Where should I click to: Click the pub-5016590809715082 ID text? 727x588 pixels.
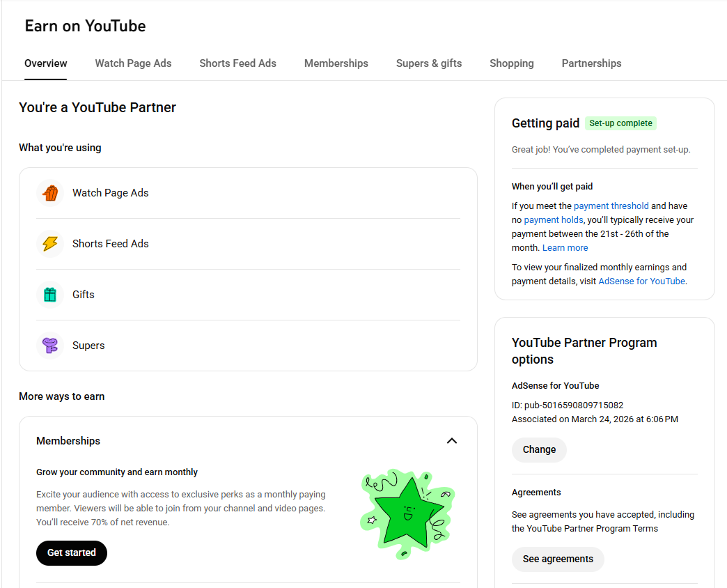coord(574,405)
